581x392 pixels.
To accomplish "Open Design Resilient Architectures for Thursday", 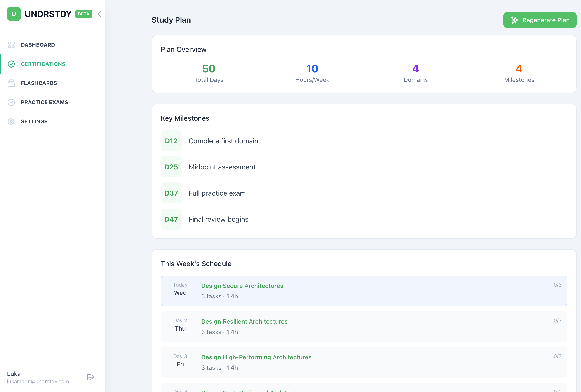I will pos(244,322).
